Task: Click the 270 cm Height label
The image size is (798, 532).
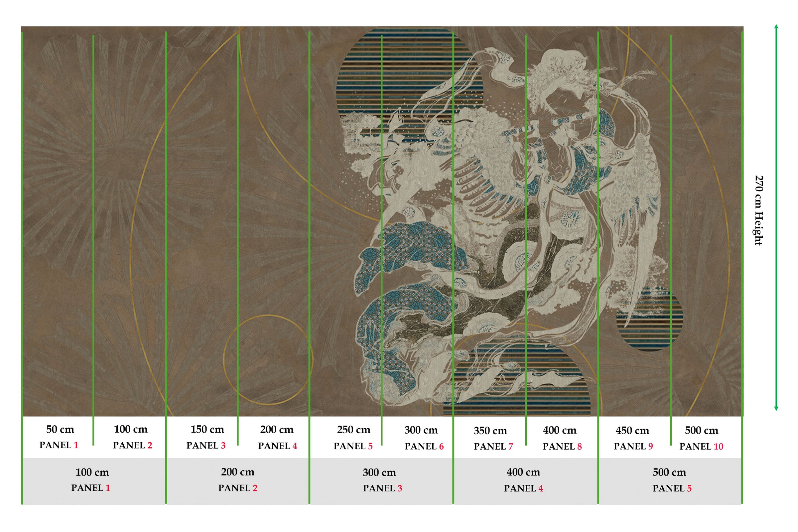Action: 759,211
